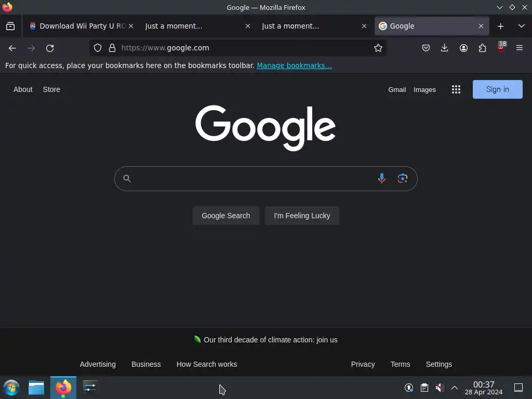Screen dimensions: 532x399
Task: Open Firefox hamburger application menu
Action: coord(520,48)
